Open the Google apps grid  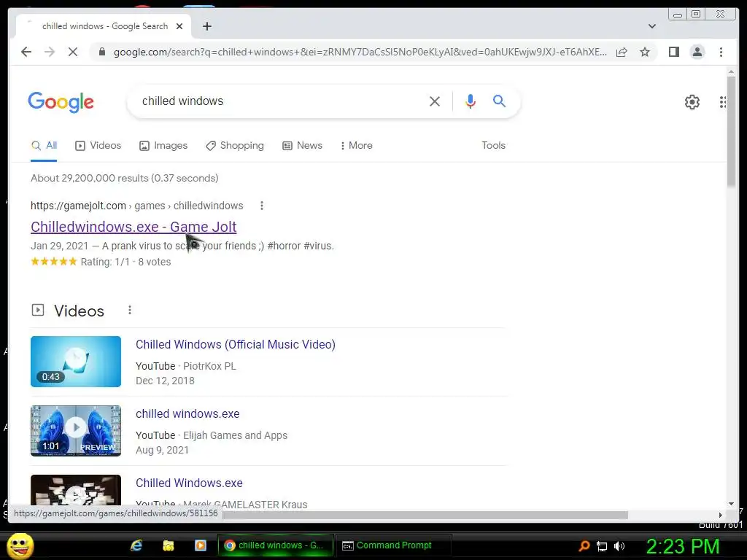pos(723,102)
